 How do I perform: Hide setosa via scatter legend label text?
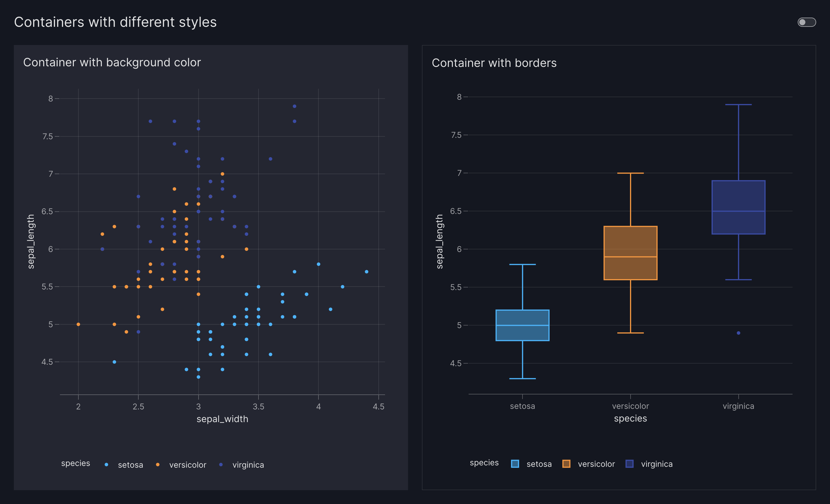pyautogui.click(x=130, y=465)
